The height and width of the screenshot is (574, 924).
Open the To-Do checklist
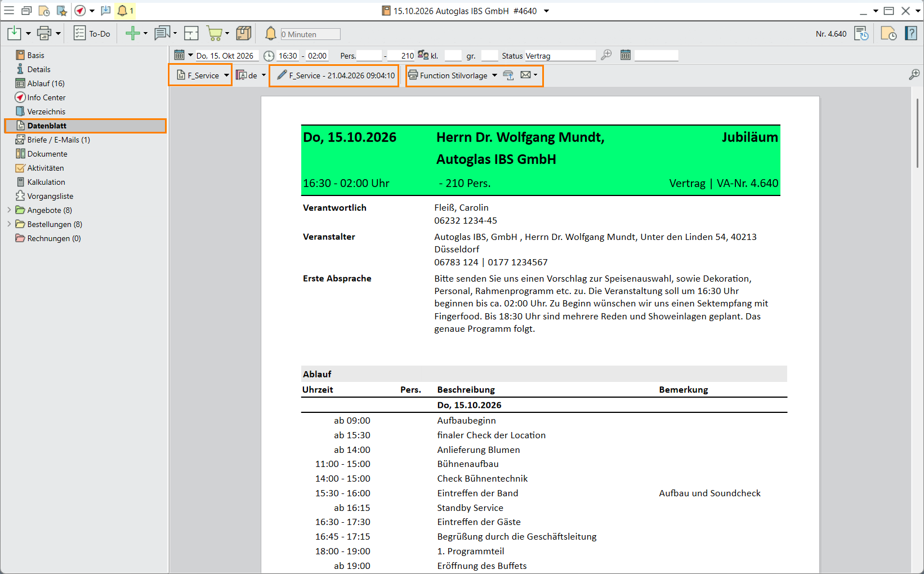coord(92,34)
